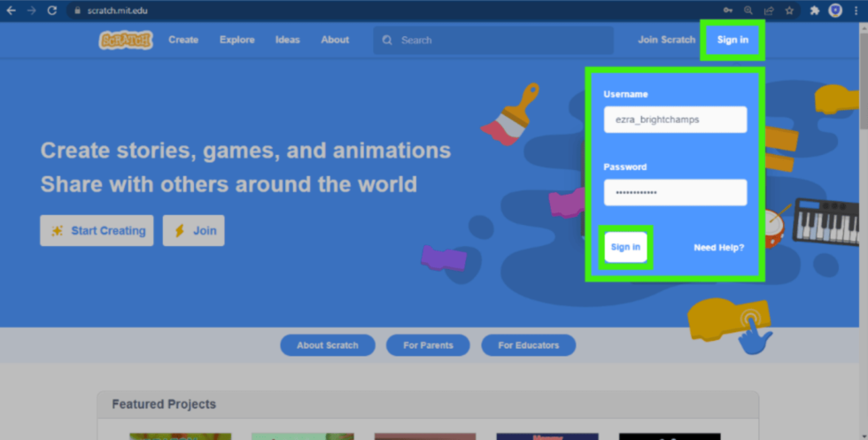The width and height of the screenshot is (868, 440).
Task: Open the browser extensions puzzle icon
Action: [815, 11]
